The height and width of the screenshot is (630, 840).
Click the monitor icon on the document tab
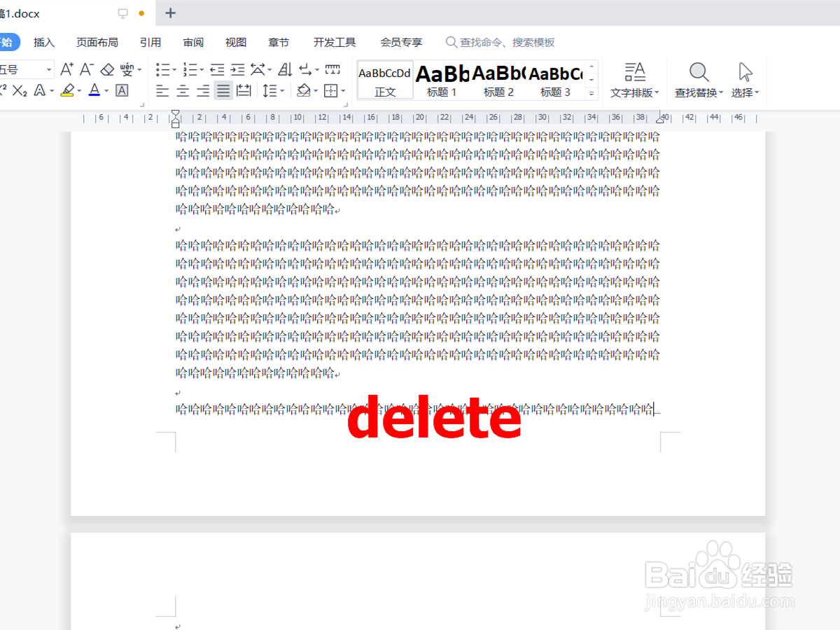tap(123, 13)
